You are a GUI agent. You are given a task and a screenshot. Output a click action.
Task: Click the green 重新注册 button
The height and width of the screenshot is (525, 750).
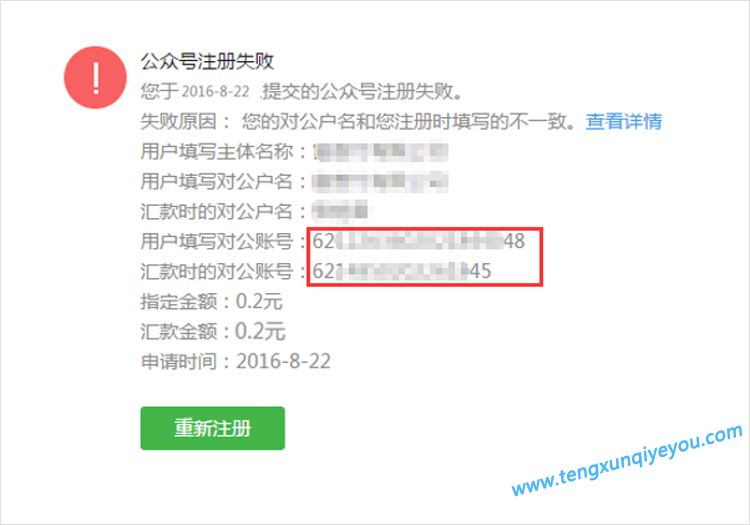point(212,428)
